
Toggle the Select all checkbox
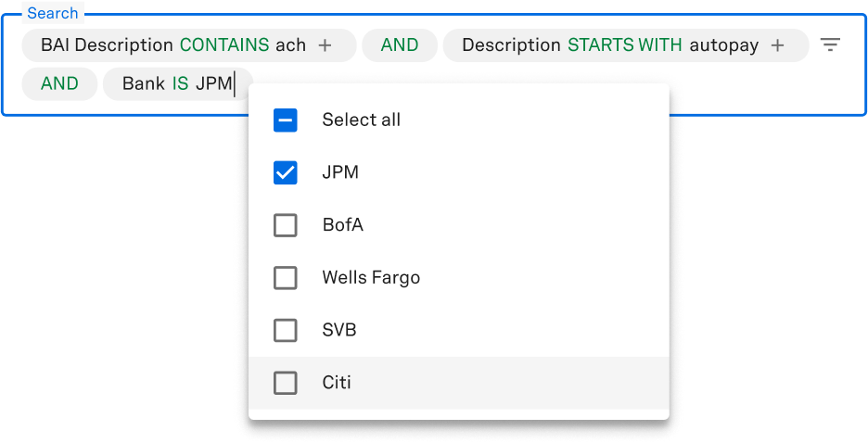pyautogui.click(x=286, y=120)
